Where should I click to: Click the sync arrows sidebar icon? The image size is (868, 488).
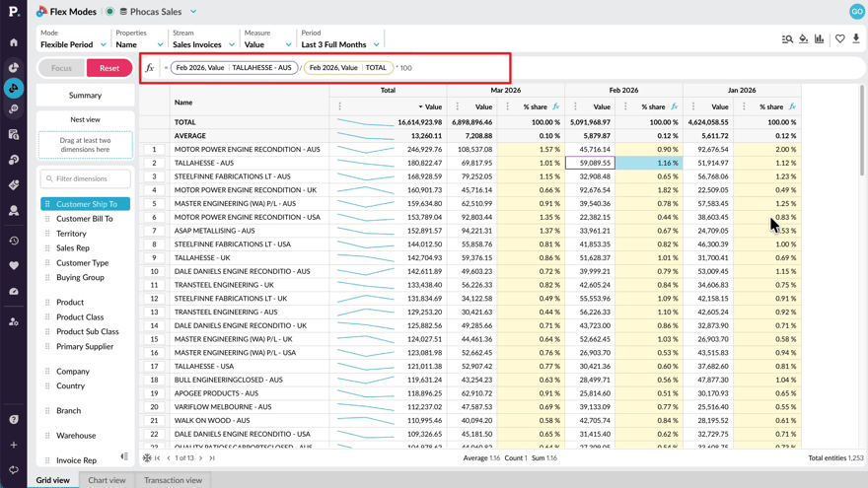[14, 469]
